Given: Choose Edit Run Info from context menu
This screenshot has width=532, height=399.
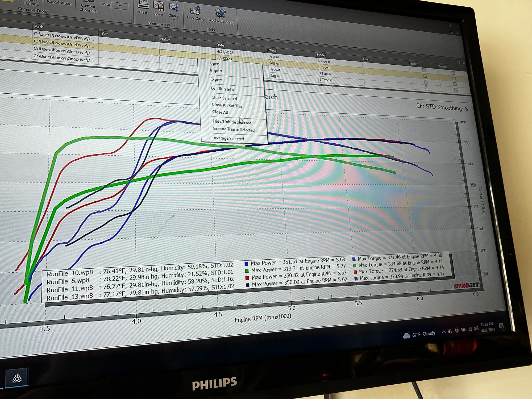Looking at the screenshot, I should pos(222,89).
